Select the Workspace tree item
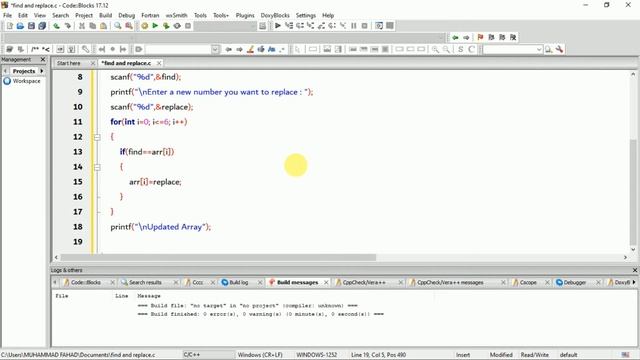Screen dimensions: 640x360 tap(26, 81)
